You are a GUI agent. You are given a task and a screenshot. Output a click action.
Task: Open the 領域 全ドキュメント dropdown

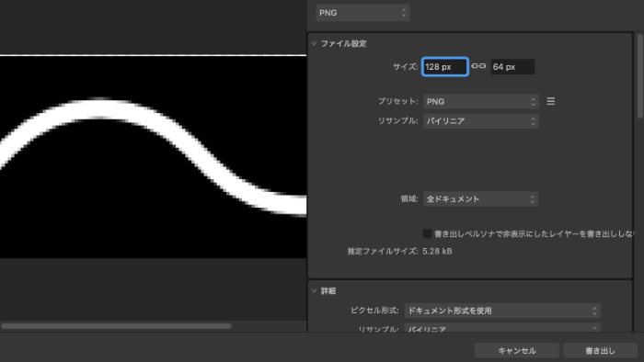coord(480,198)
